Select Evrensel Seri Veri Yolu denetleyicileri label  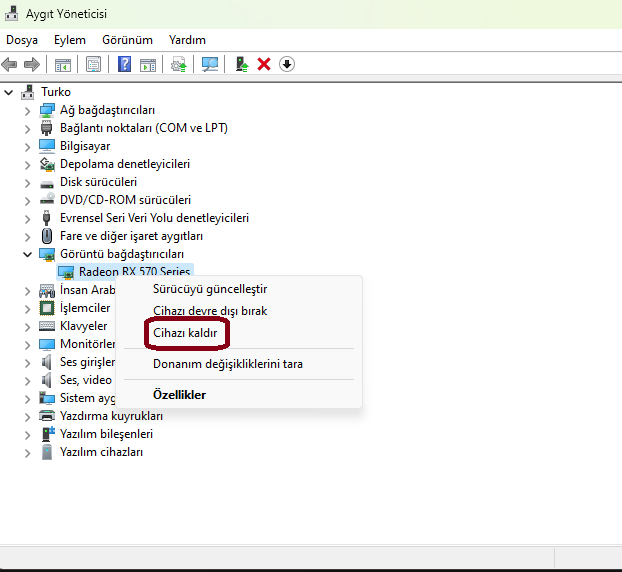pyautogui.click(x=154, y=218)
